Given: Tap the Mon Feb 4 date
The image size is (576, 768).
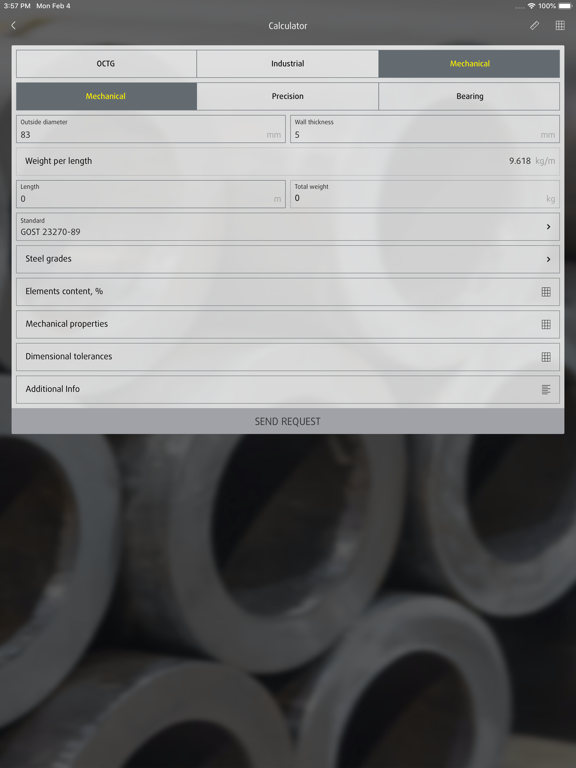Looking at the screenshot, I should click(x=53, y=6).
